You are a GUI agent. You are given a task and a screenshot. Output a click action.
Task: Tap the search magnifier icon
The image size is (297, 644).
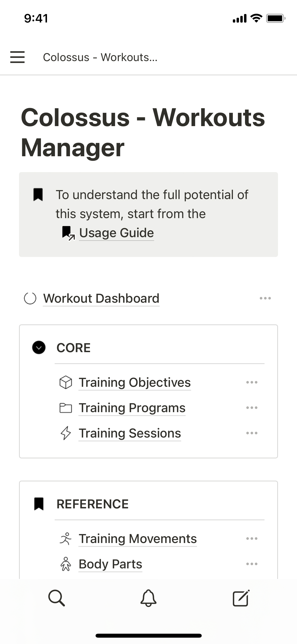[56, 598]
